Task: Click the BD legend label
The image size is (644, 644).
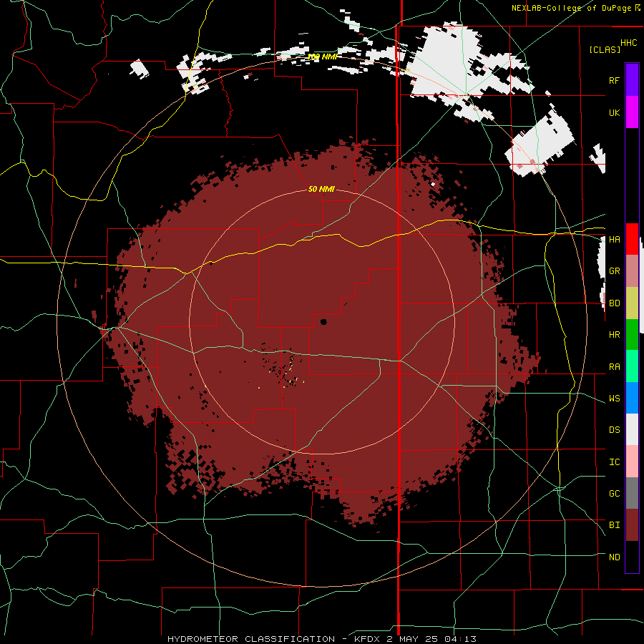Action: [614, 303]
